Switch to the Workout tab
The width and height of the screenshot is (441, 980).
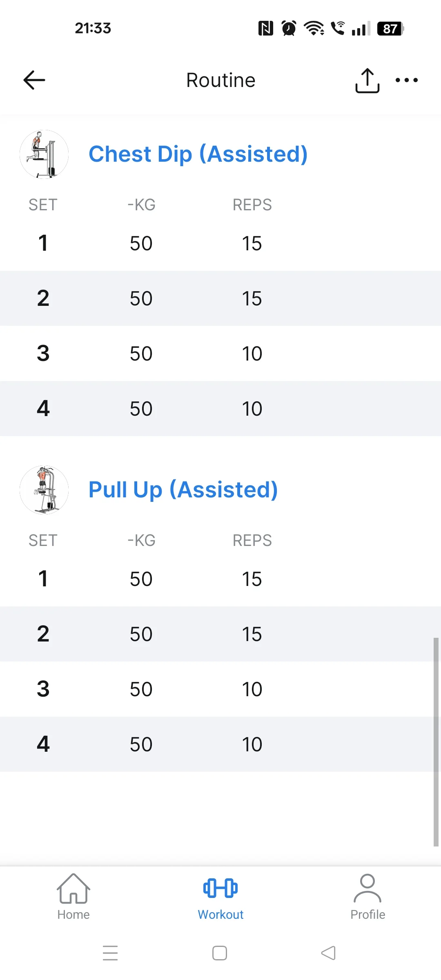220,897
